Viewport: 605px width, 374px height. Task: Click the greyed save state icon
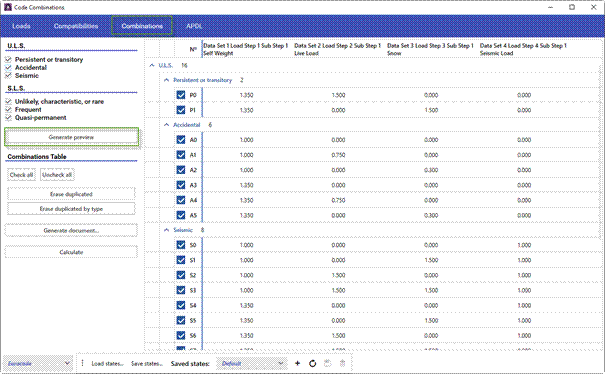[x=328, y=364]
